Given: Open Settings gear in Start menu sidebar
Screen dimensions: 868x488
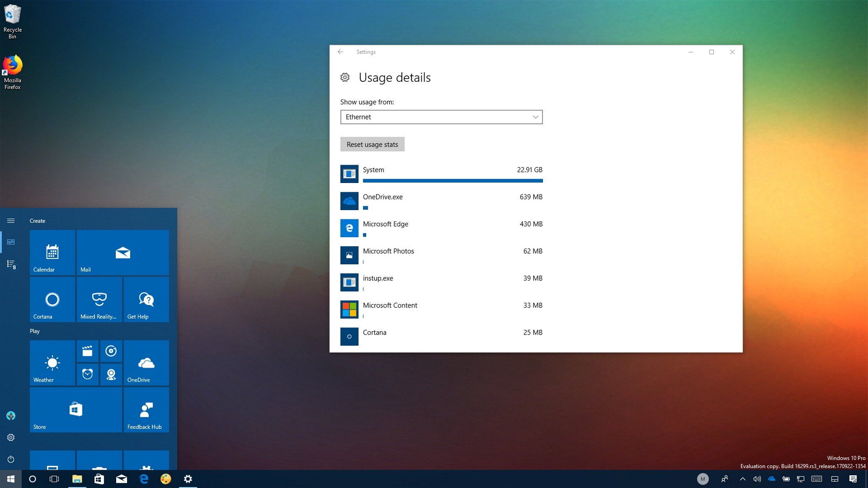Looking at the screenshot, I should (x=11, y=437).
